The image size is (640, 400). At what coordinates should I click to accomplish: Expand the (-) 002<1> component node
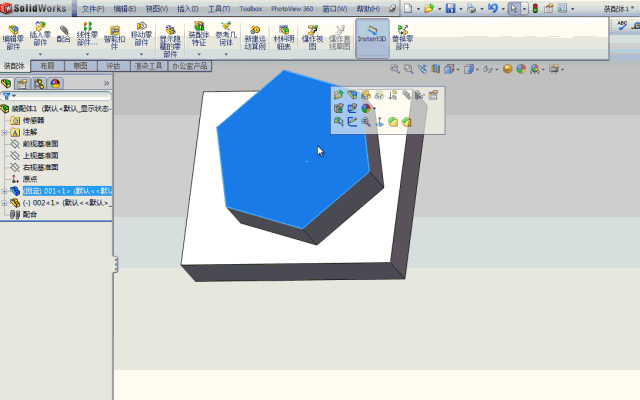(4, 203)
